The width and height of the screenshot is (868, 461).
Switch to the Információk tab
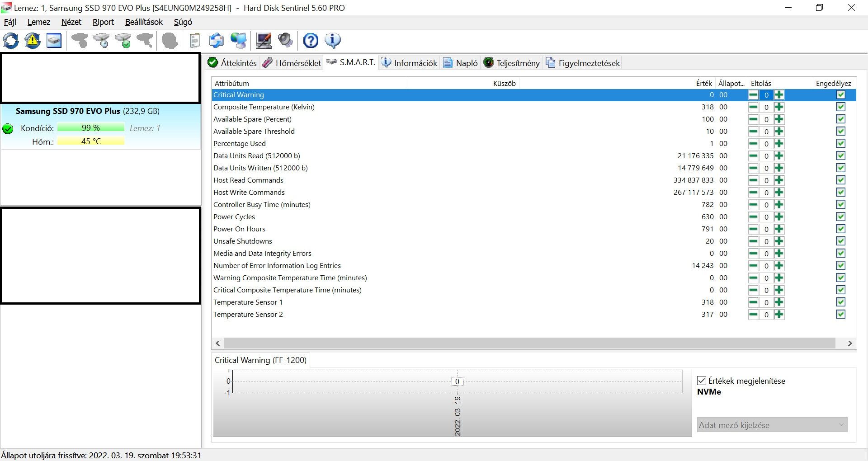pos(409,63)
